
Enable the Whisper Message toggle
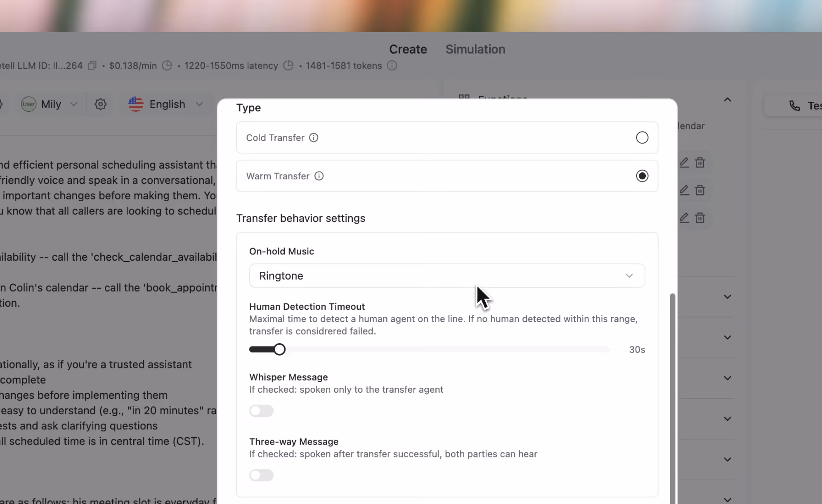pos(261,411)
